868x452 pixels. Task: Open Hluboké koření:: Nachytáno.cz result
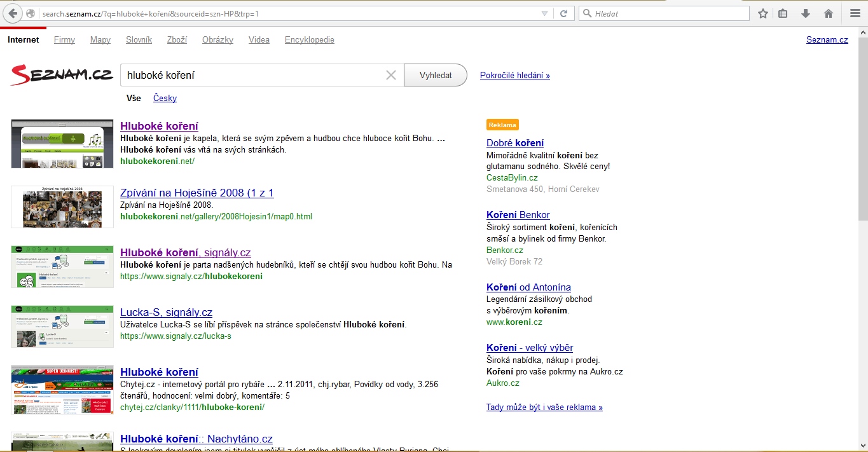[x=196, y=439]
